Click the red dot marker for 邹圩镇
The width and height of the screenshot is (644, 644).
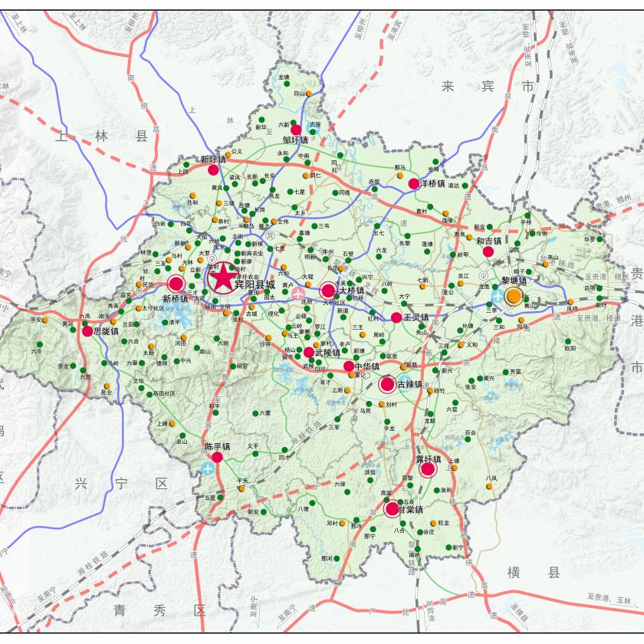296,130
